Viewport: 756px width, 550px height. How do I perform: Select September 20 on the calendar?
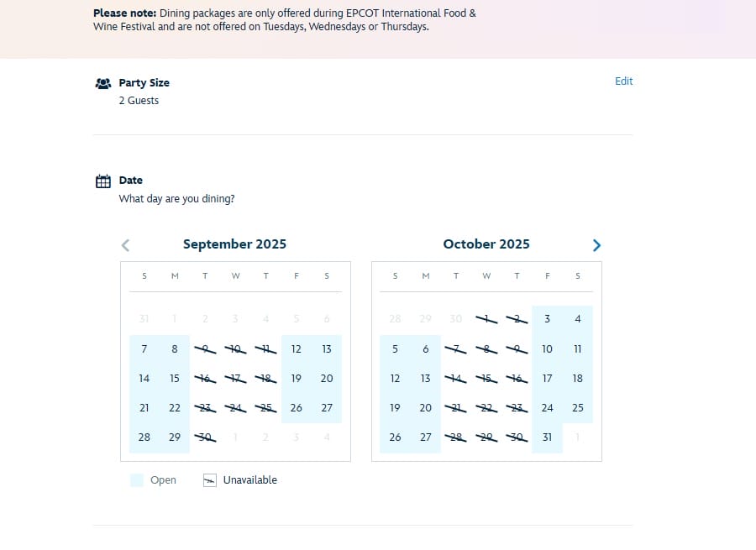[327, 378]
